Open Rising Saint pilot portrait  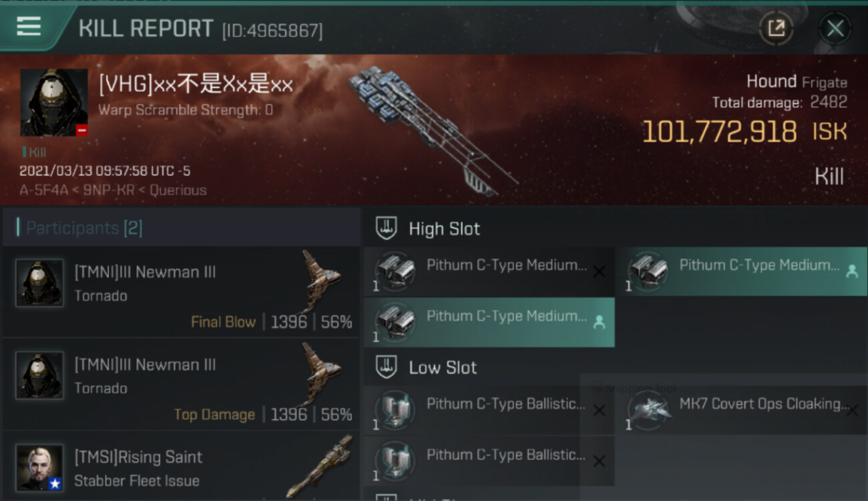click(x=40, y=468)
